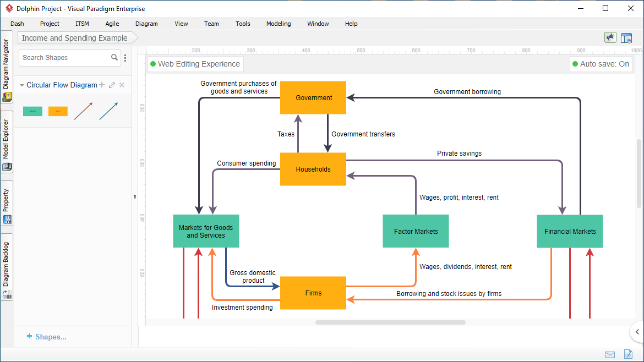644x362 pixels.
Task: Click the Investment spending label
Action: tap(242, 308)
